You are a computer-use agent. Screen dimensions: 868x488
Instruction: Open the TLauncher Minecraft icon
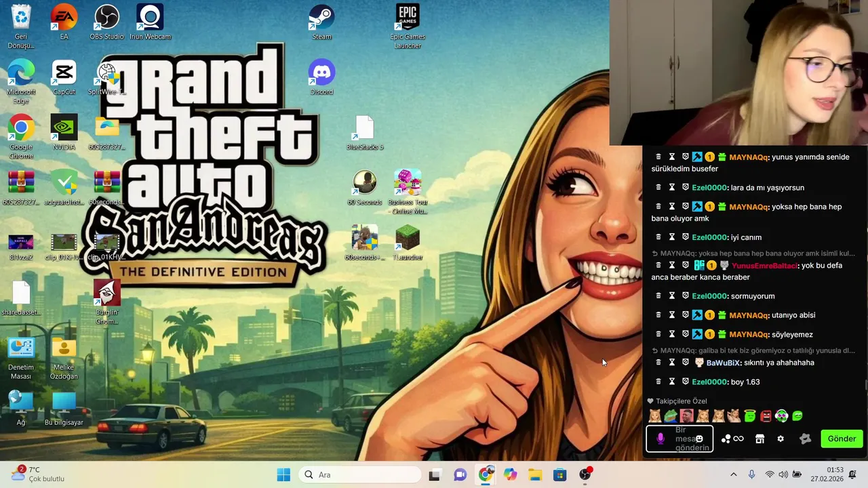[408, 243]
